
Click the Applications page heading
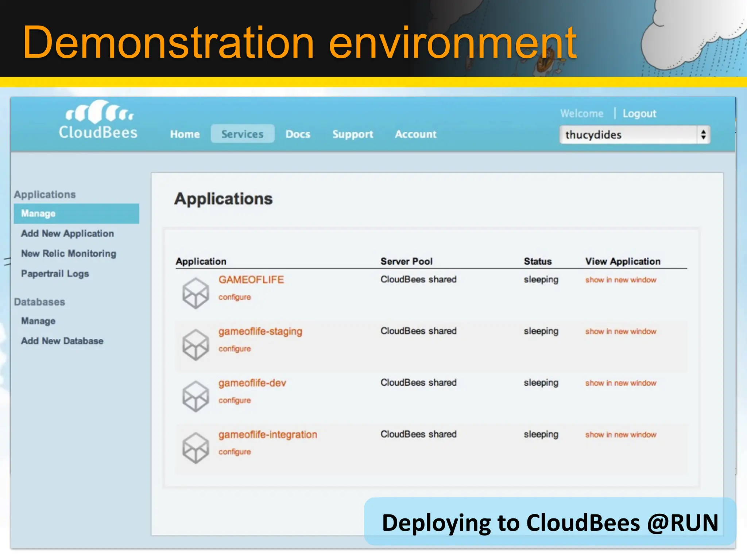tap(224, 199)
